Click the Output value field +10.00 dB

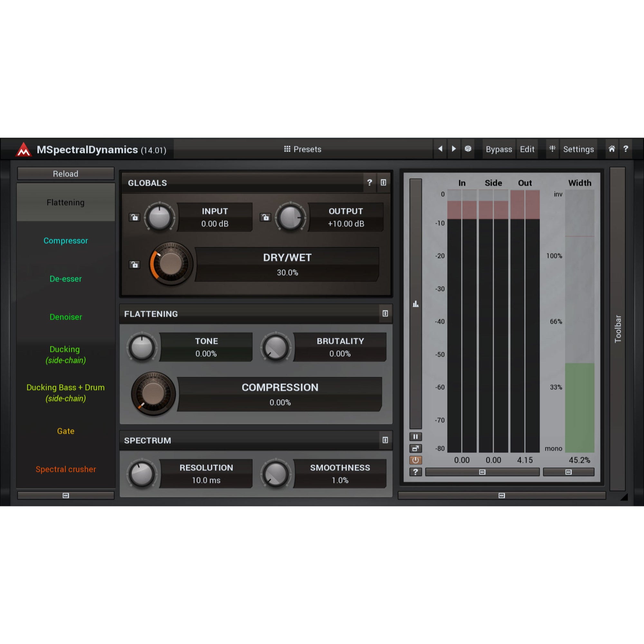coord(346,224)
